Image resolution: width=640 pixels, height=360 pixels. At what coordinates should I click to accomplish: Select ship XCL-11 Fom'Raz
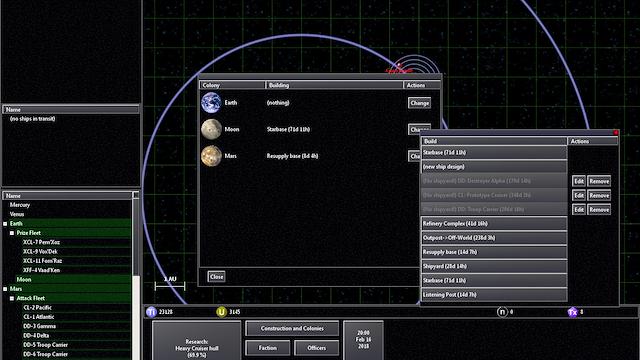click(x=42, y=261)
